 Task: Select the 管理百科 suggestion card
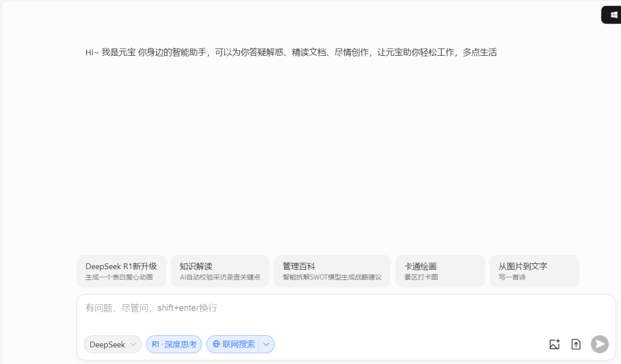click(332, 271)
